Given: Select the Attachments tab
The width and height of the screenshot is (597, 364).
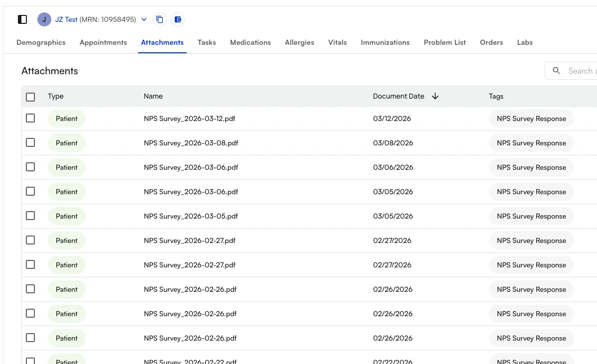Looking at the screenshot, I should pyautogui.click(x=162, y=42).
